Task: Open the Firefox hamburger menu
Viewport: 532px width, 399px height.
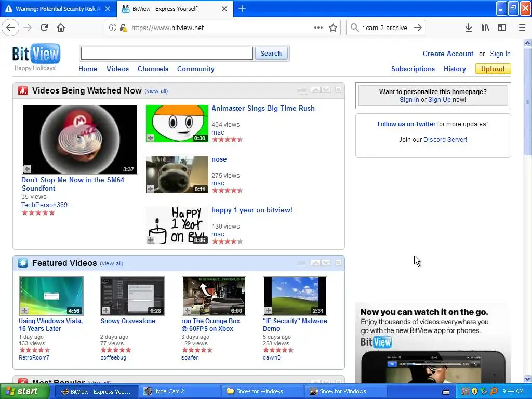Action: coord(522,28)
